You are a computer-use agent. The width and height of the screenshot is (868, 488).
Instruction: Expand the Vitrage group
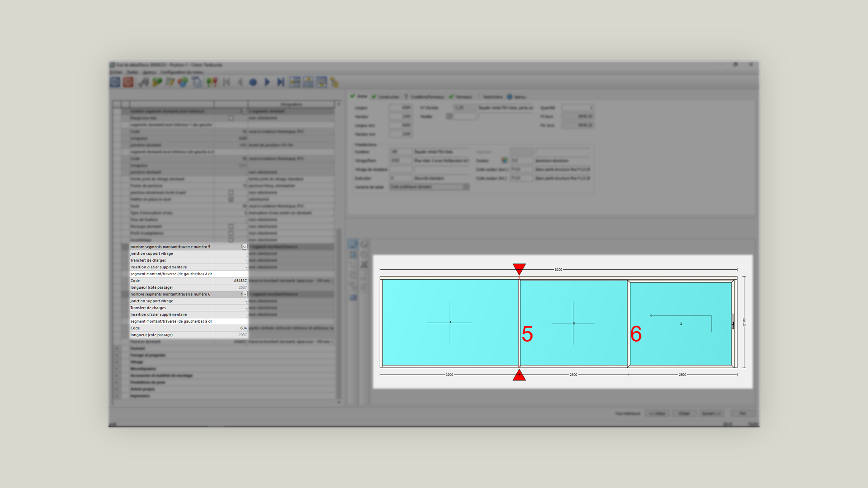tap(117, 362)
